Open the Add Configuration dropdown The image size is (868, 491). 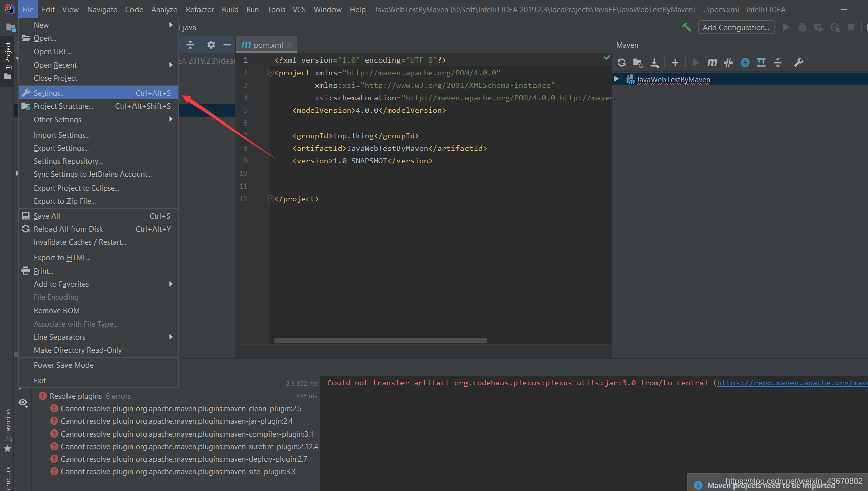736,27
